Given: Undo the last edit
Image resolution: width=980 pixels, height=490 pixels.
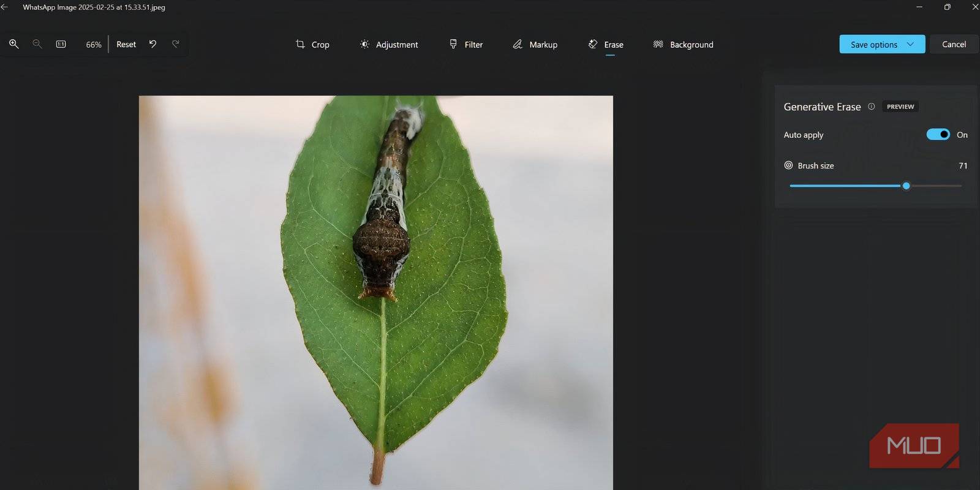Looking at the screenshot, I should (153, 44).
